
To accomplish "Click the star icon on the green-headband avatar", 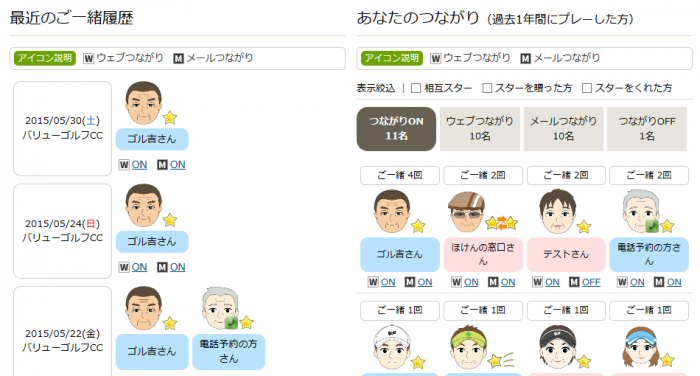I will pyautogui.click(x=495, y=360).
